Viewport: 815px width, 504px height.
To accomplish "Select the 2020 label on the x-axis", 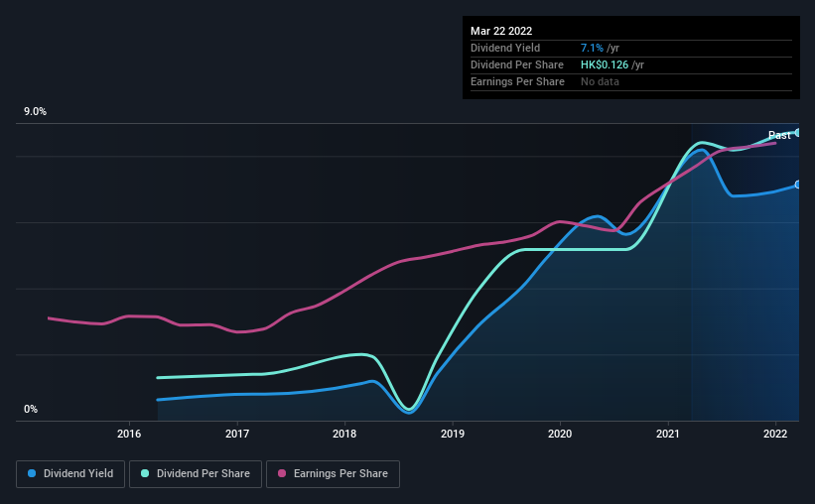I will (x=560, y=434).
